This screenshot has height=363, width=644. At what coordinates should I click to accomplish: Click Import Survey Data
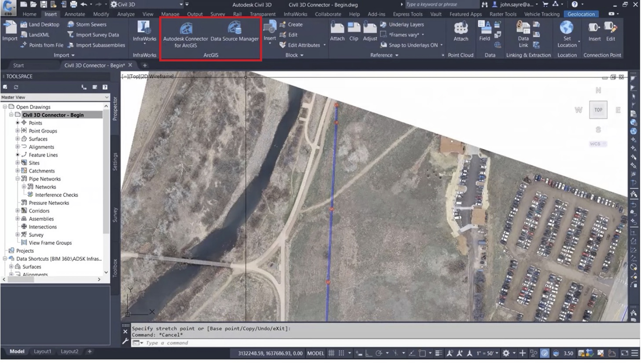click(94, 35)
